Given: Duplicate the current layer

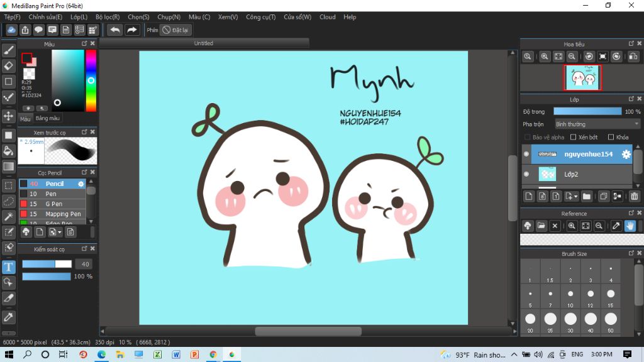Looking at the screenshot, I should point(603,196).
